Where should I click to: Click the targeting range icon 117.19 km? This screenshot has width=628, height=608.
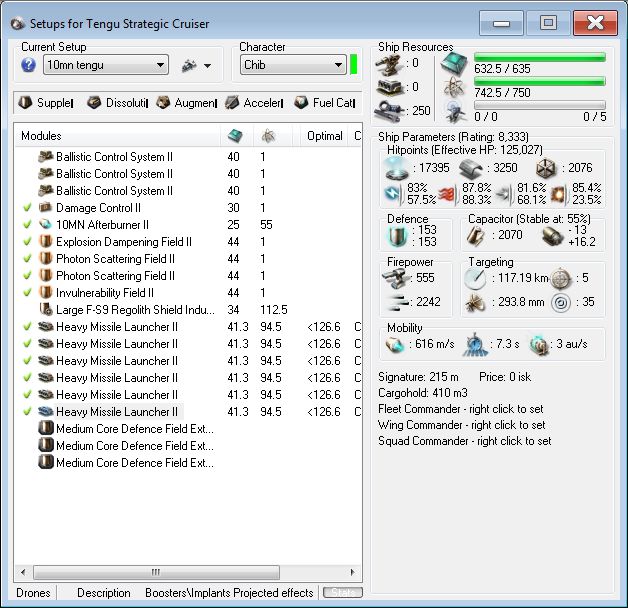point(475,279)
